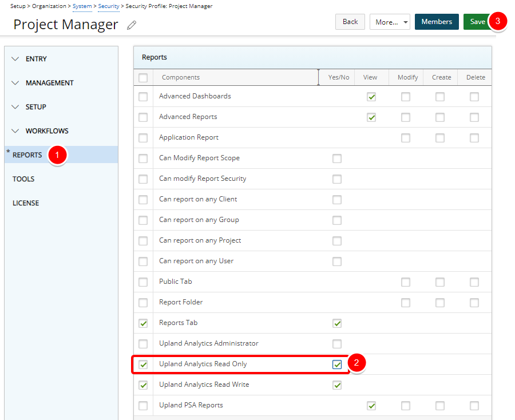Check Delete permission for Report Folder

[x=474, y=303]
